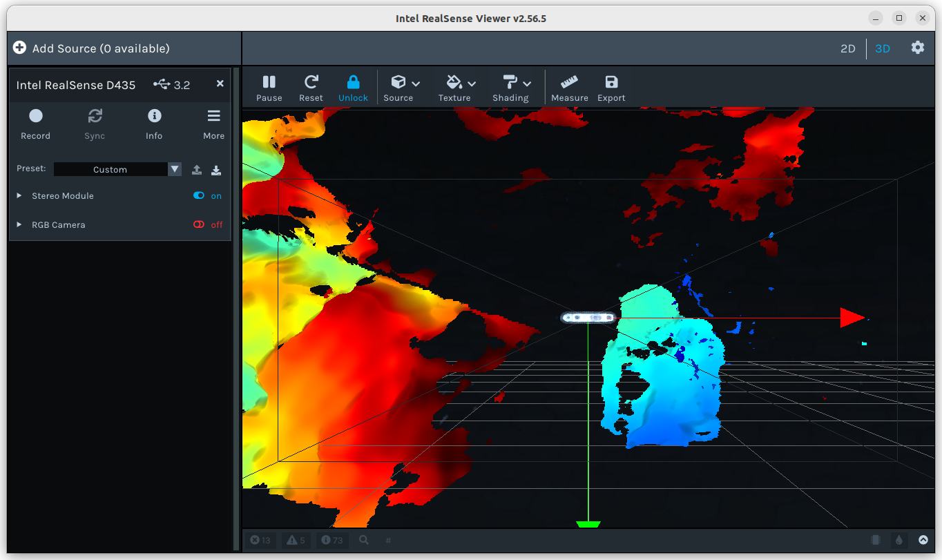Export the 3D point cloud
Viewport: 942px width, 560px height.
pyautogui.click(x=611, y=88)
